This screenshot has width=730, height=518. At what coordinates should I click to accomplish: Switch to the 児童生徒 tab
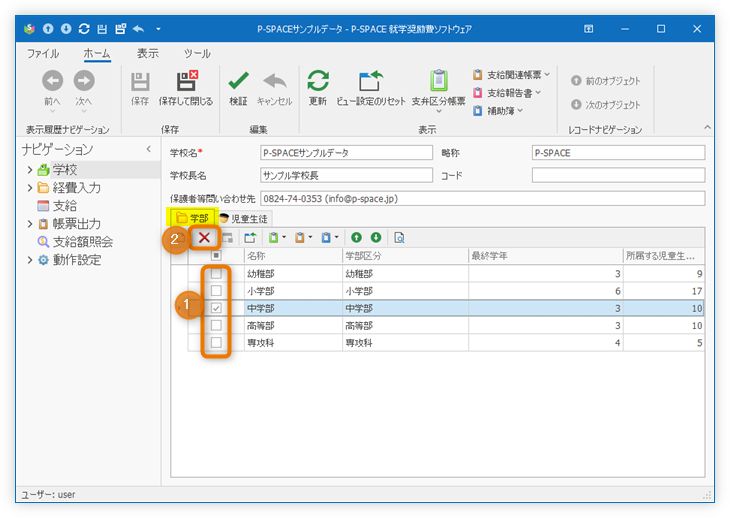click(243, 219)
